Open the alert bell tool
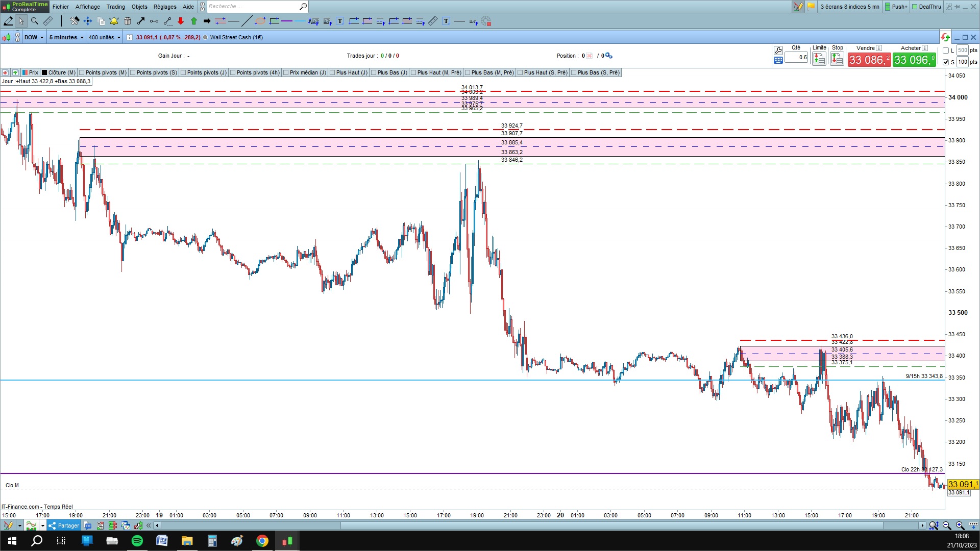Screen dimensions: 980x551 pos(114,21)
